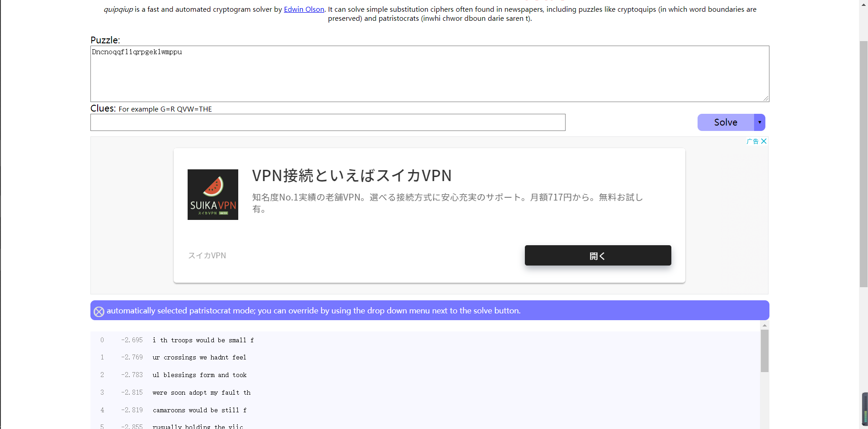Click the スイカVPN advertiser name
Screen dimensions: 868x429
tap(207, 256)
